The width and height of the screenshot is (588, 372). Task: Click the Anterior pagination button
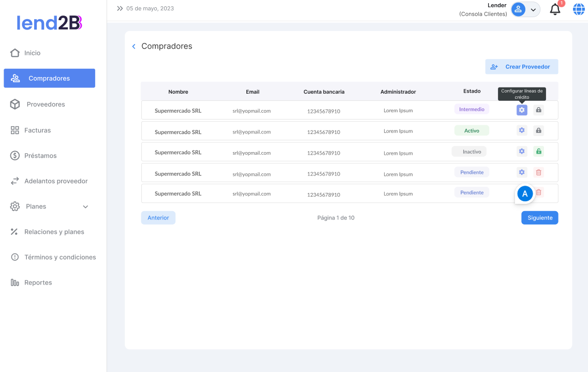click(x=158, y=218)
